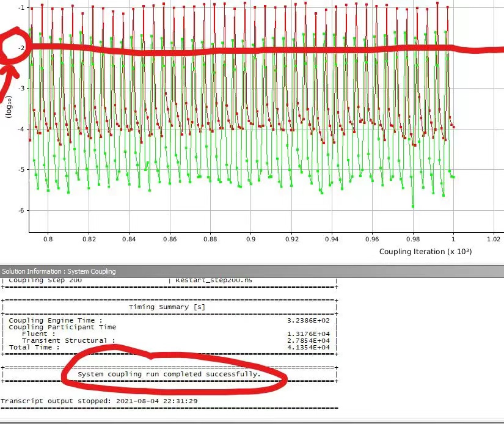The image size is (504, 424).
Task: Click the last green data point at iteration 1000
Action: [453, 177]
